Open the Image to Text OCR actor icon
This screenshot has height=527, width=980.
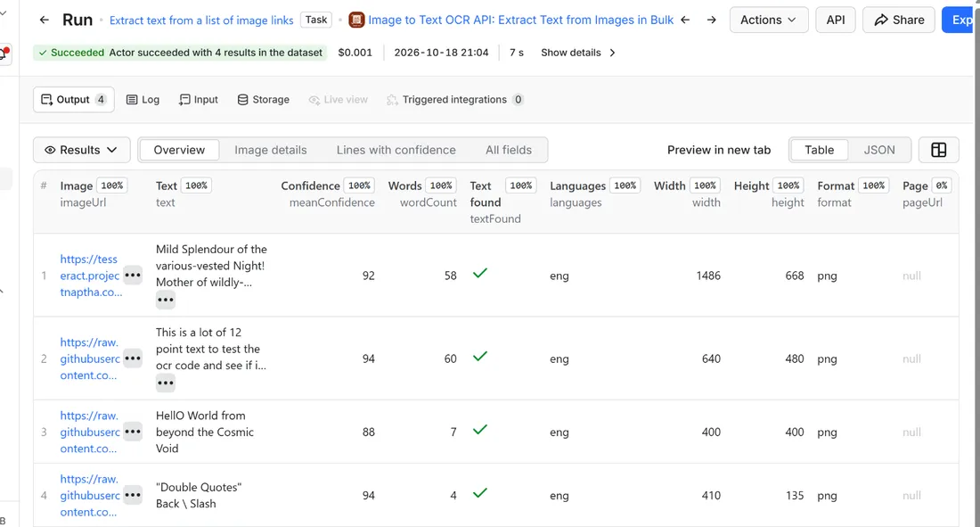tap(356, 20)
